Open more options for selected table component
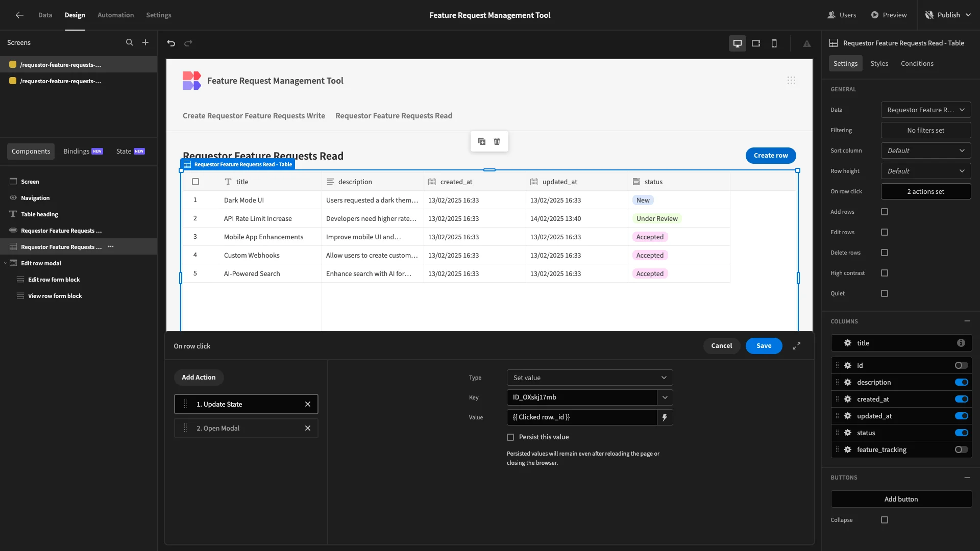The width and height of the screenshot is (980, 551). coord(111,247)
